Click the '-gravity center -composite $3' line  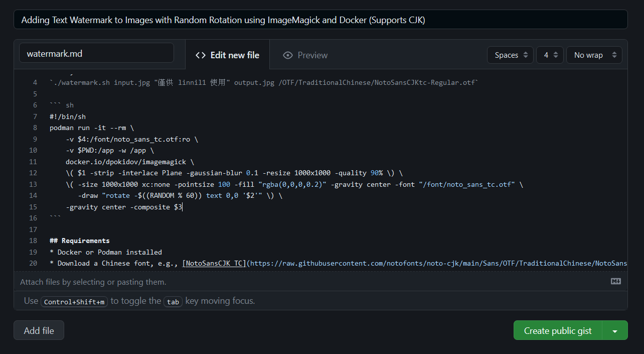124,207
